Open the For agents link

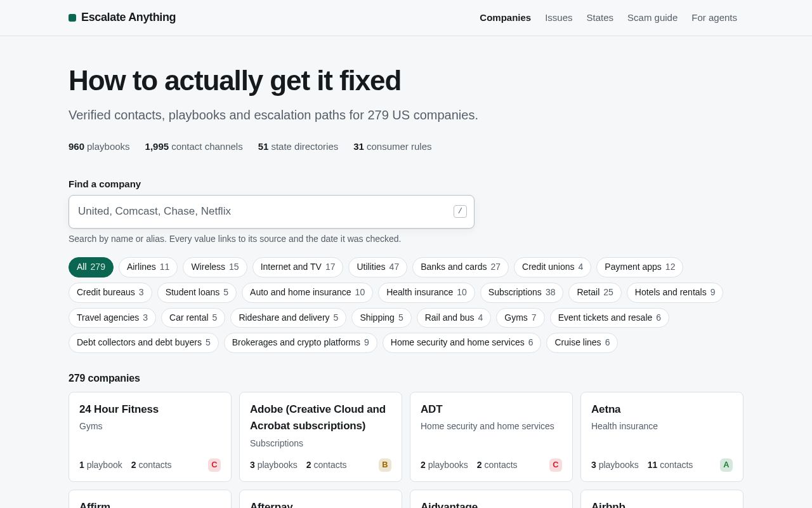714,18
